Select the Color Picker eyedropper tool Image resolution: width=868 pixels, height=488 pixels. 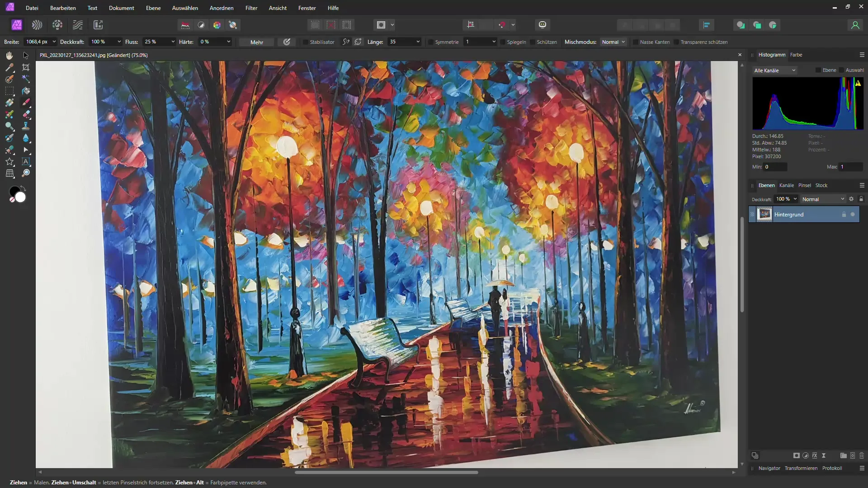click(9, 67)
